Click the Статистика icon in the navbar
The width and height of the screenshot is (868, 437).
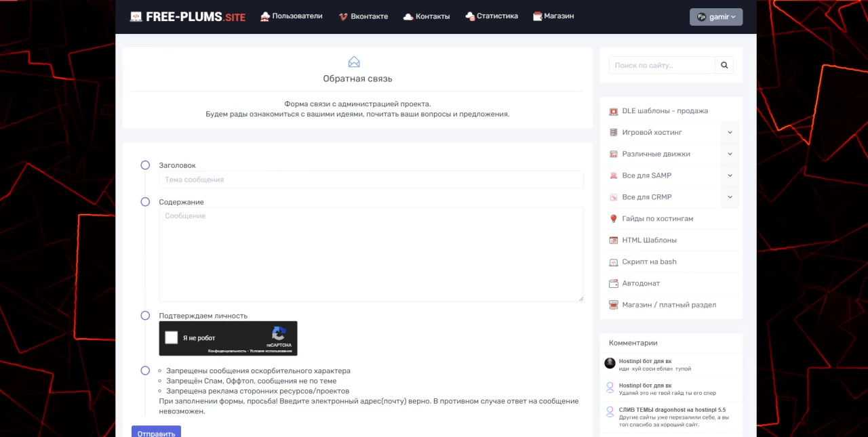point(470,16)
